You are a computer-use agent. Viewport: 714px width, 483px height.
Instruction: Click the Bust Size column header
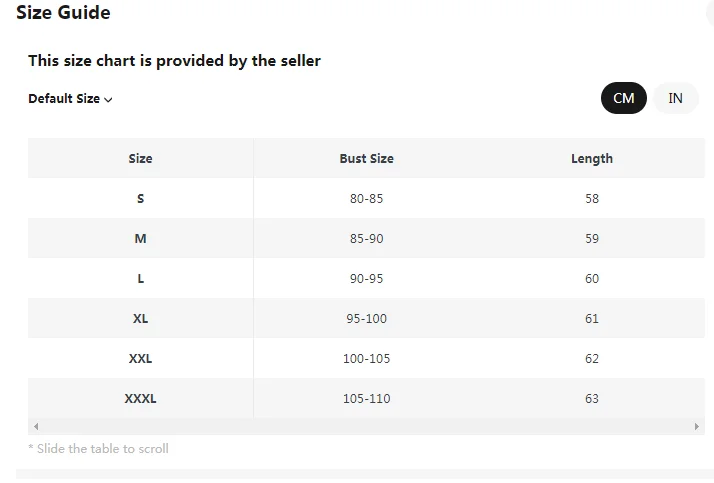(x=366, y=158)
